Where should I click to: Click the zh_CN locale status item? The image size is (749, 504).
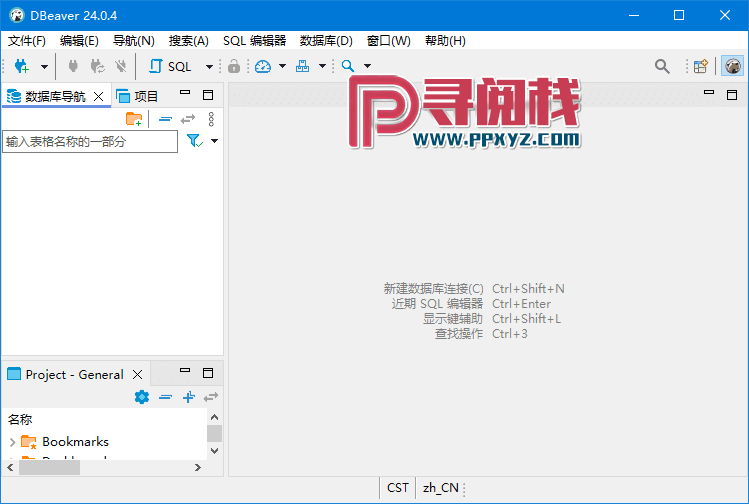tap(440, 488)
